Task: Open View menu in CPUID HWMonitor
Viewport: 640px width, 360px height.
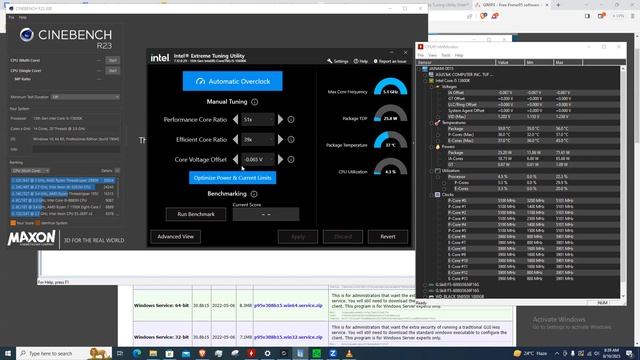Action: click(432, 55)
